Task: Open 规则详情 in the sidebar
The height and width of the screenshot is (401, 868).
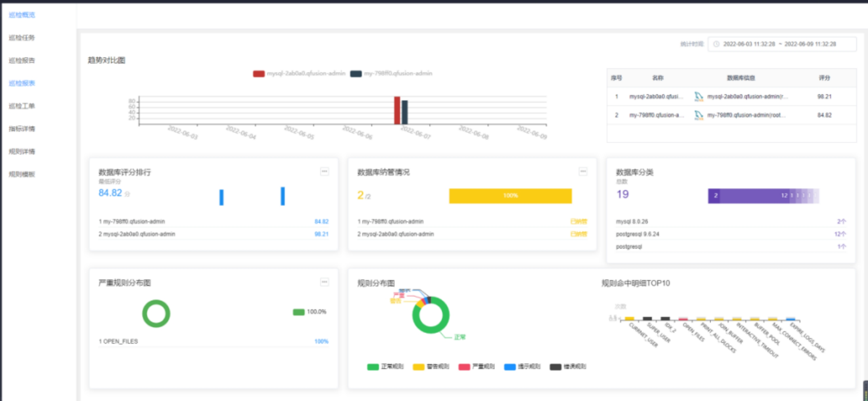Action: (x=22, y=151)
